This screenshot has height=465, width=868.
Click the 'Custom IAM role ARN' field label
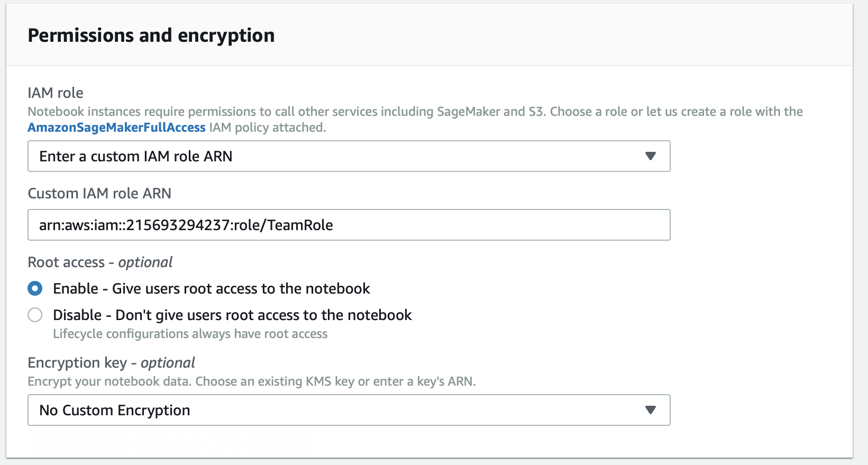point(99,193)
